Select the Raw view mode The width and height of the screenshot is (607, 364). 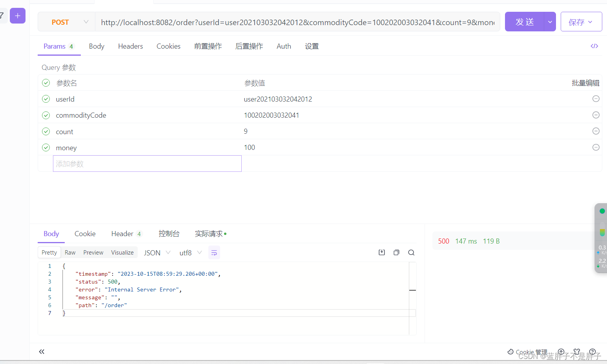(70, 253)
